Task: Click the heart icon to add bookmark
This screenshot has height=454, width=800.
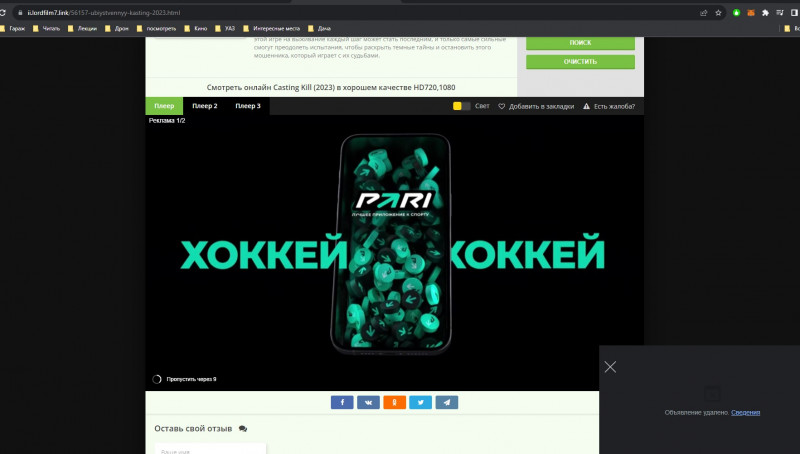Action: pos(502,106)
